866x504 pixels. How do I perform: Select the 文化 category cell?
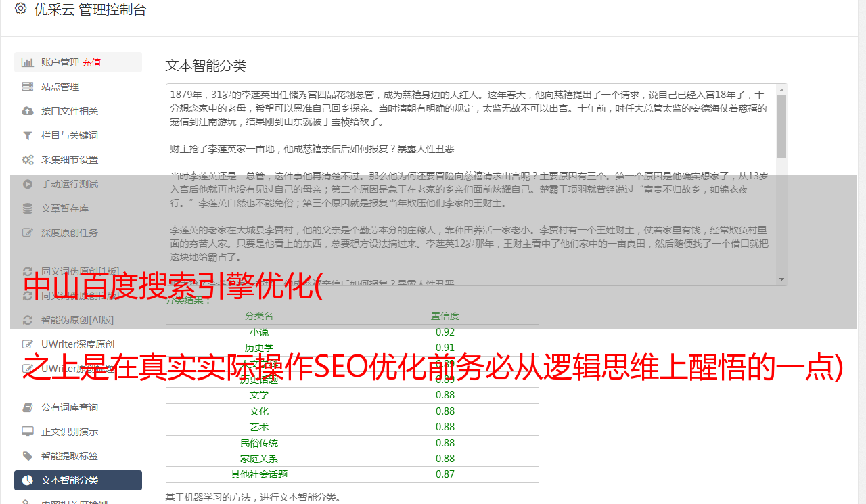tap(259, 411)
